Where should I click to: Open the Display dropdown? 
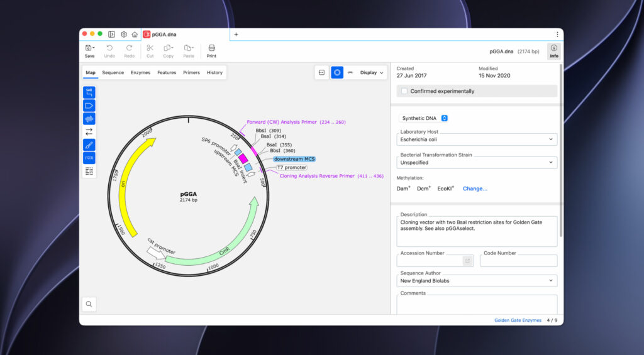(372, 73)
